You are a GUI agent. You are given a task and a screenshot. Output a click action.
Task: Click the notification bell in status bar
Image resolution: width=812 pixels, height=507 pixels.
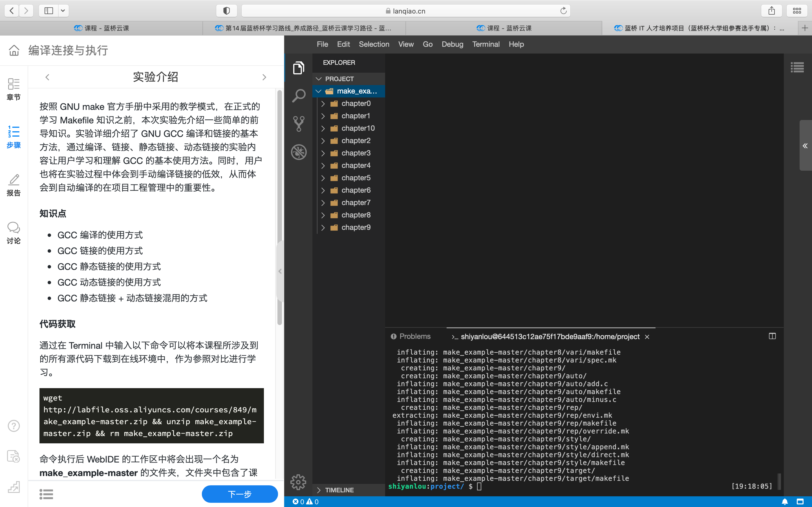[x=784, y=502]
